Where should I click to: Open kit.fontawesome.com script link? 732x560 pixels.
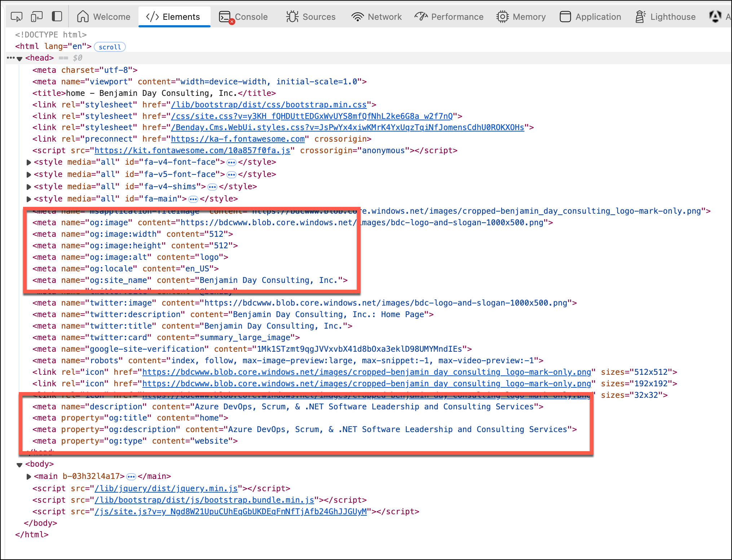[x=192, y=150]
